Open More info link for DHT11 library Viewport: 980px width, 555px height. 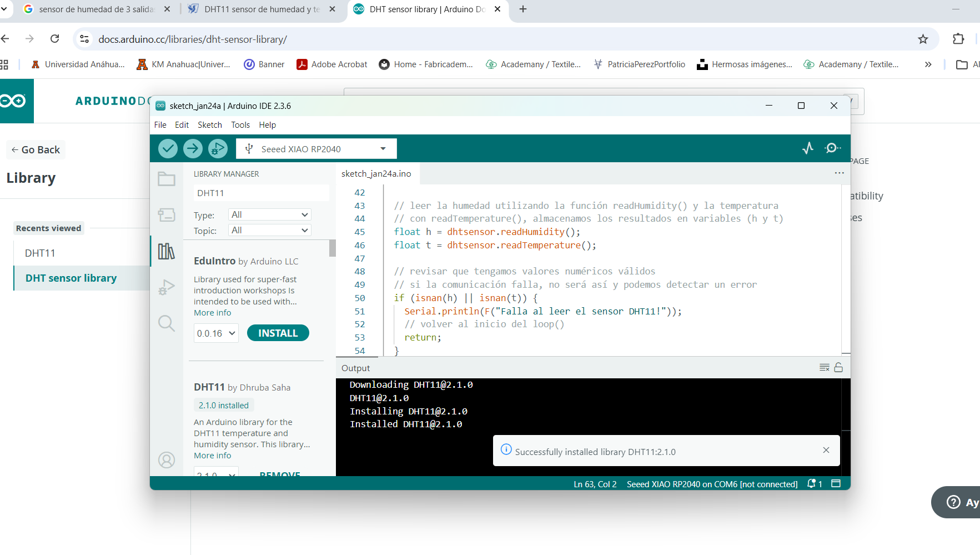point(212,456)
